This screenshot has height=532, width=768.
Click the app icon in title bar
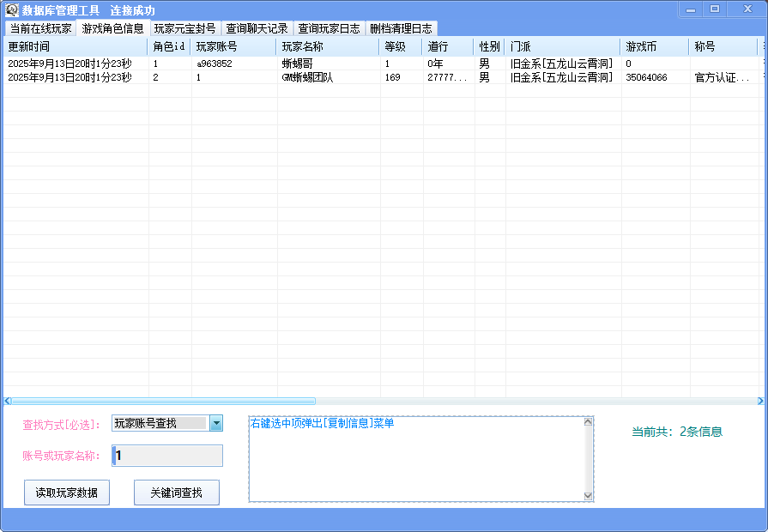12,10
